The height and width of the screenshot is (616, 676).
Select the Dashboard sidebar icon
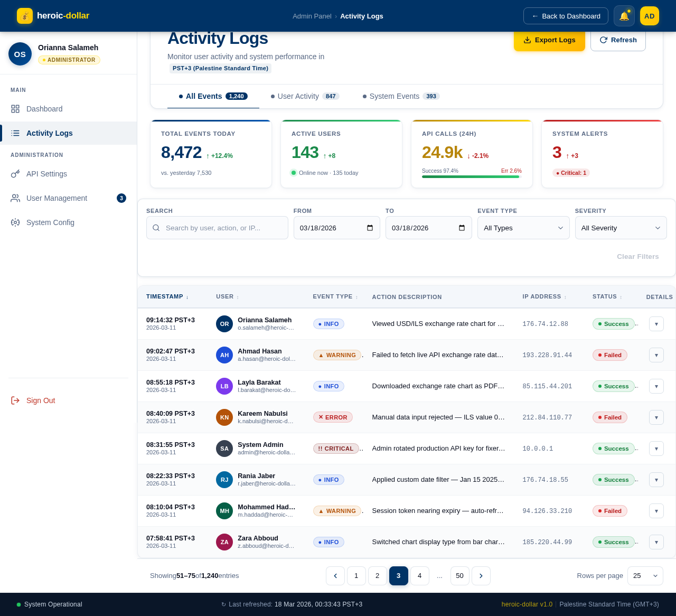tap(14, 109)
